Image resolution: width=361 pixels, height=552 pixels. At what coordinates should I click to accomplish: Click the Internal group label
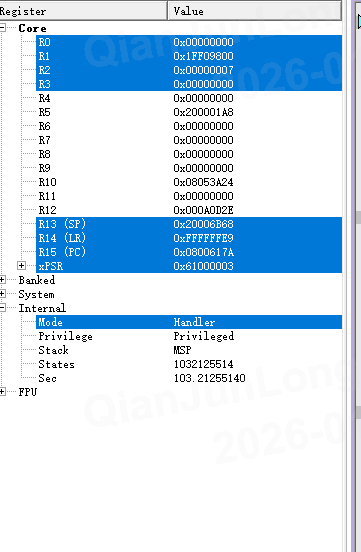tap(42, 308)
